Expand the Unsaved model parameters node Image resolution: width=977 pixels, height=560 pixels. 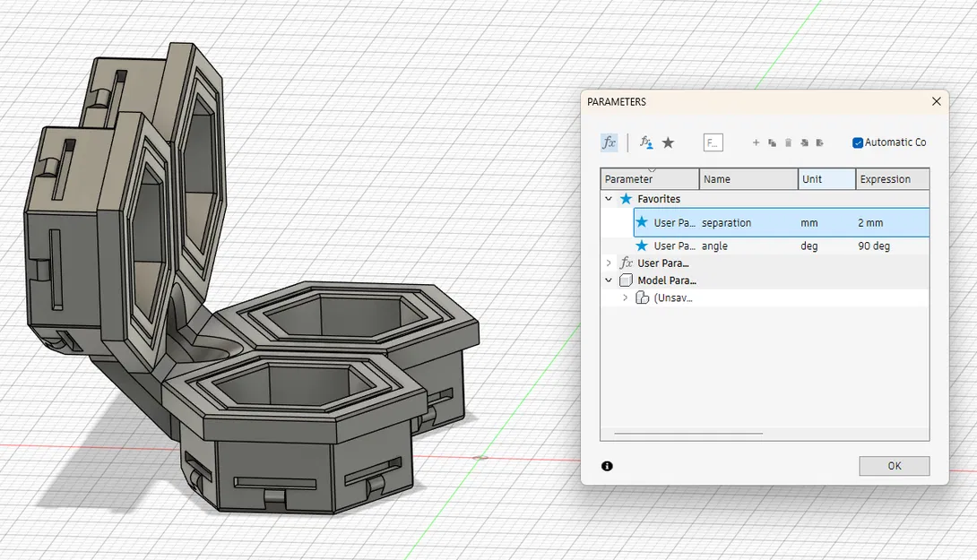[x=626, y=297]
